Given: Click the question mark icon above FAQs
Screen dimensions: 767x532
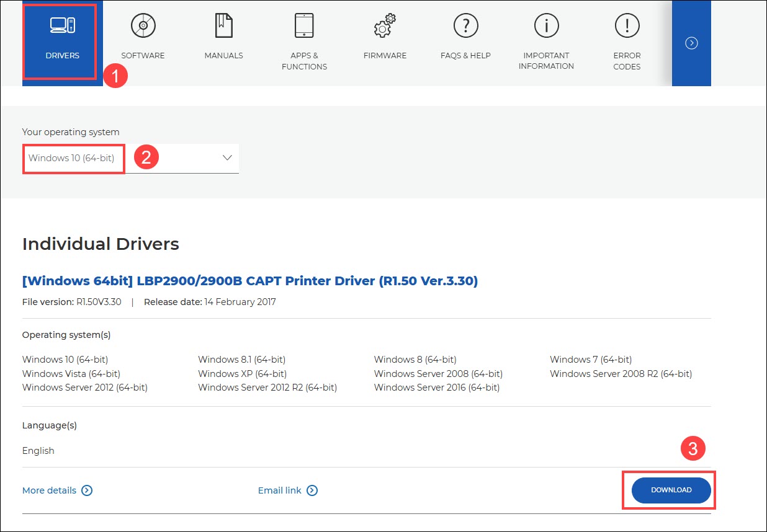Looking at the screenshot, I should point(465,25).
